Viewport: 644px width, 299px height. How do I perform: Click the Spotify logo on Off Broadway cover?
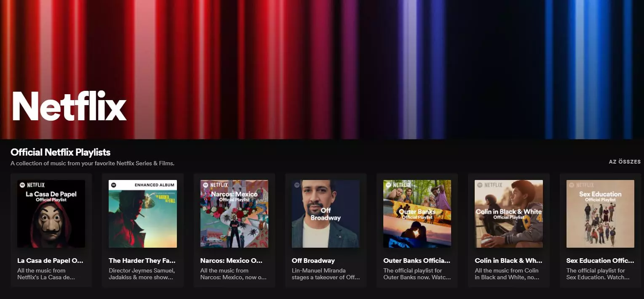(297, 185)
